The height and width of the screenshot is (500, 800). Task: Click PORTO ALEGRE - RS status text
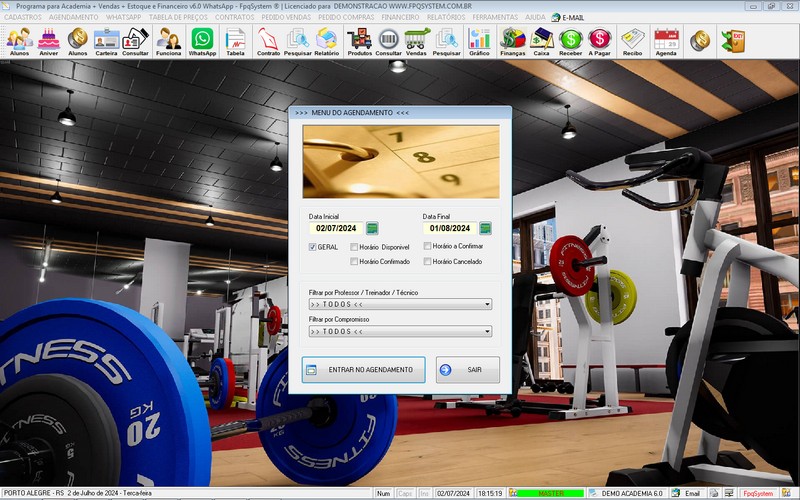[x=77, y=493]
